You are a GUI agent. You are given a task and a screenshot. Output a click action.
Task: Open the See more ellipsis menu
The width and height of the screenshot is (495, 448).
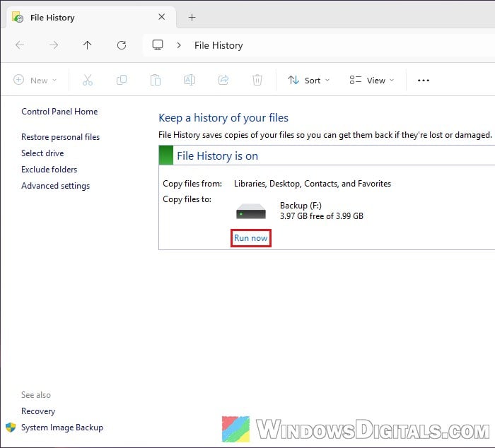tap(424, 81)
